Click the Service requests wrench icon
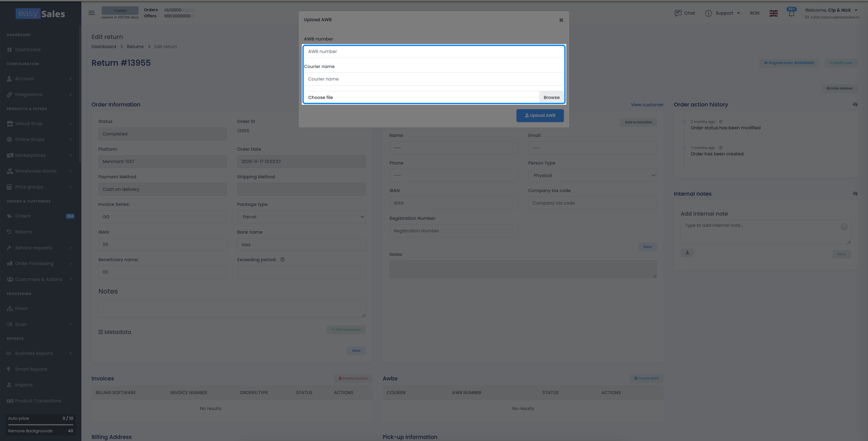The image size is (868, 441). pos(10,248)
